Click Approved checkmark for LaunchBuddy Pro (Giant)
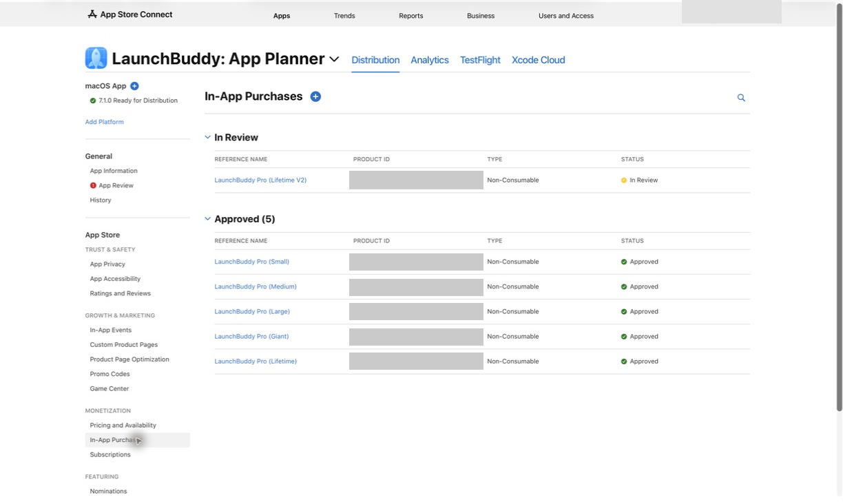The width and height of the screenshot is (843, 504). (x=624, y=337)
